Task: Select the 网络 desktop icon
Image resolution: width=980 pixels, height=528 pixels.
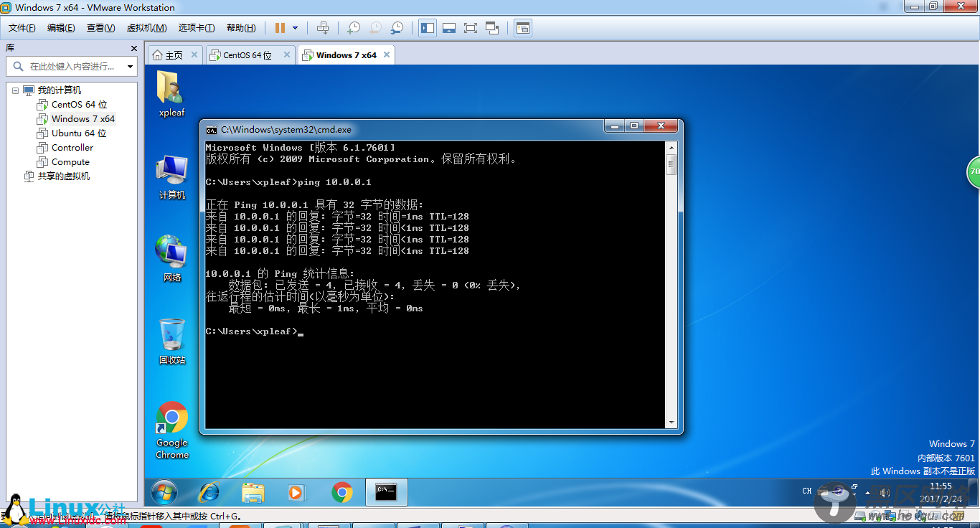Action: click(x=171, y=259)
